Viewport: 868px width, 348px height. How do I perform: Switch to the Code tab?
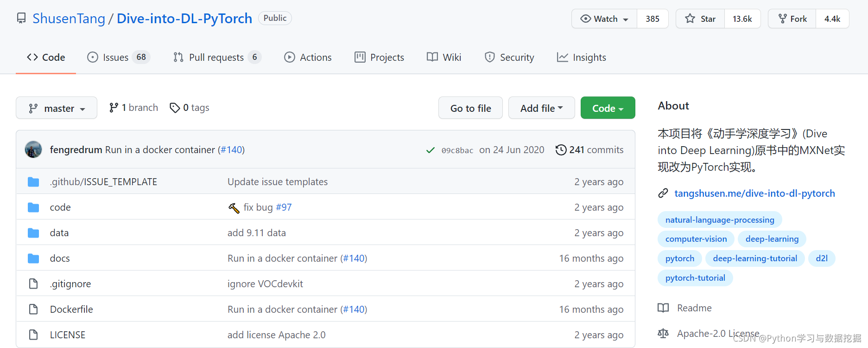coord(46,57)
